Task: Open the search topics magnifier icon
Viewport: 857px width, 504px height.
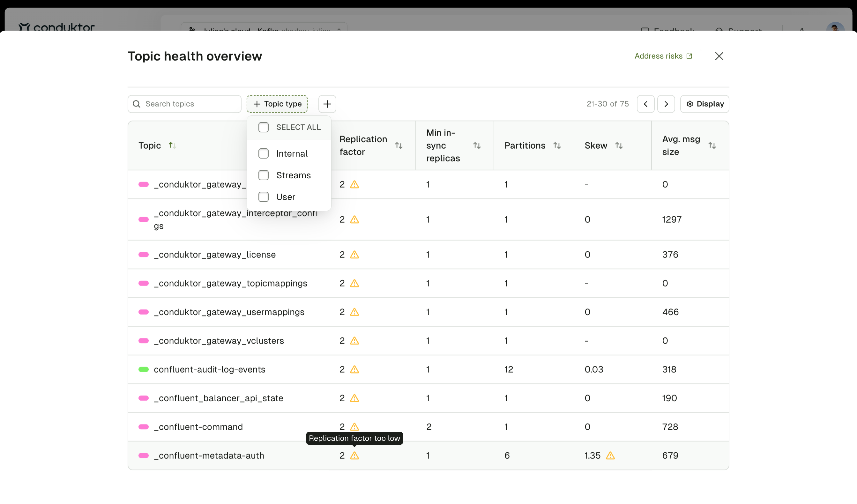Action: click(137, 104)
